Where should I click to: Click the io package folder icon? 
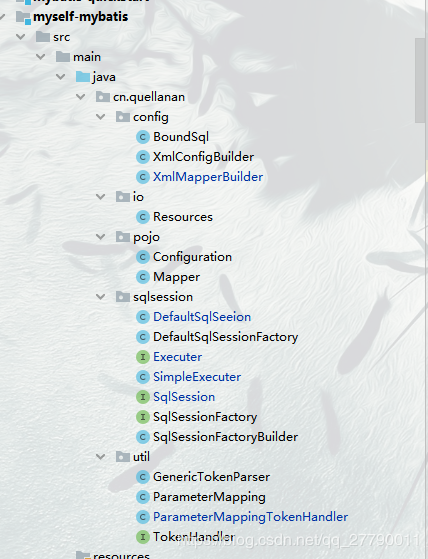[x=123, y=196]
